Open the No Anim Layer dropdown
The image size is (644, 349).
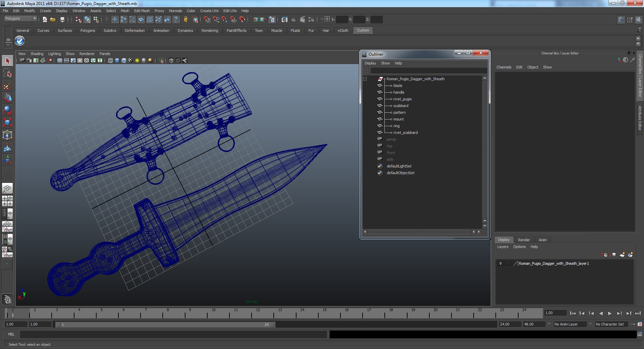tap(570, 324)
